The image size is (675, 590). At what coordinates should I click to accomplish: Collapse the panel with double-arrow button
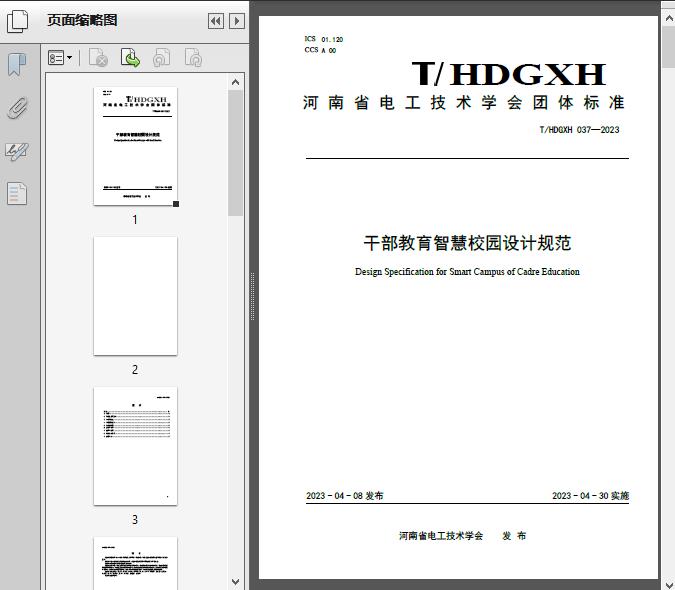(216, 21)
